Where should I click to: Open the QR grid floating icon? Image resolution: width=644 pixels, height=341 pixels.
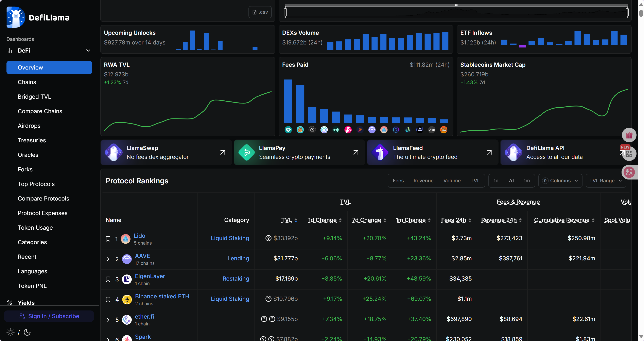point(629,153)
